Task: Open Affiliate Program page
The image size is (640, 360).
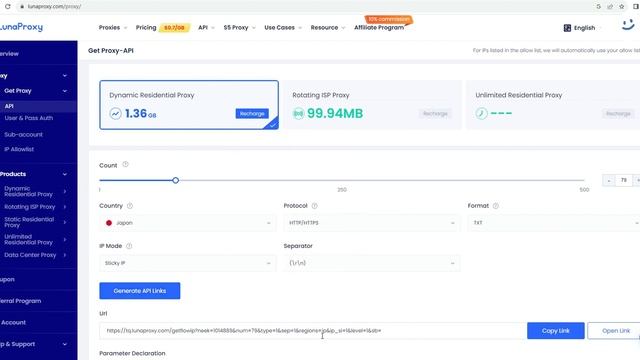Action: coord(379,27)
